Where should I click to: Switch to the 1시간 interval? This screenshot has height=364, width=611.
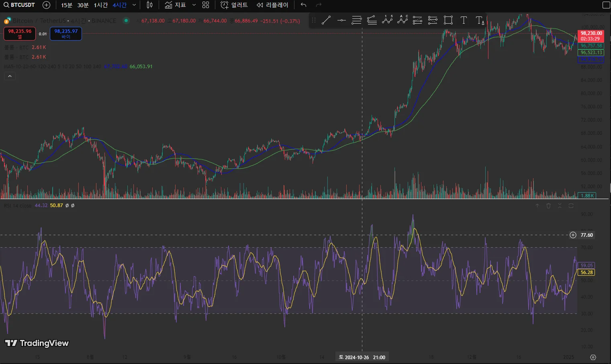(100, 5)
